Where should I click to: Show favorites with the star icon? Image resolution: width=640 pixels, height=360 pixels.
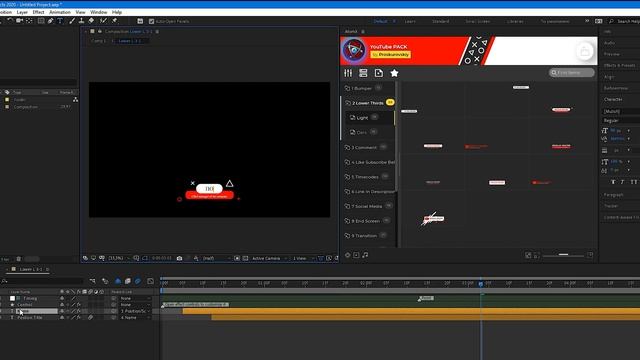tap(394, 73)
